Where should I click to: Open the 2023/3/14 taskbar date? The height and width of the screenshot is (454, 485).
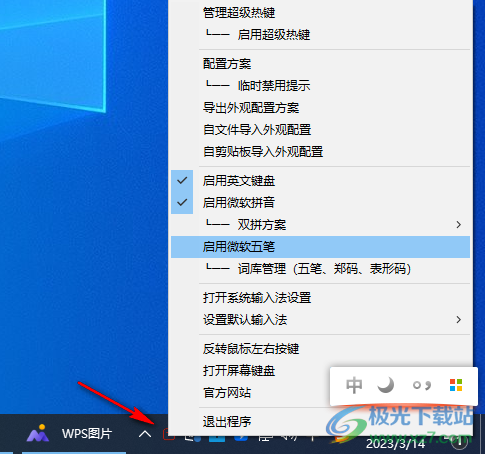click(395, 444)
